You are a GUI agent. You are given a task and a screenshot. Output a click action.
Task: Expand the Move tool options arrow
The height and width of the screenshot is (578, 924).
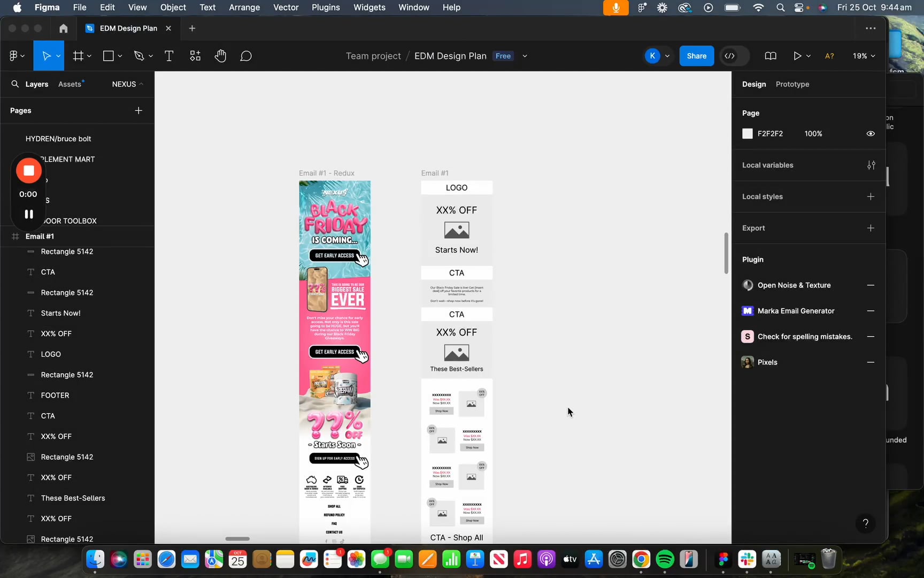(x=58, y=56)
